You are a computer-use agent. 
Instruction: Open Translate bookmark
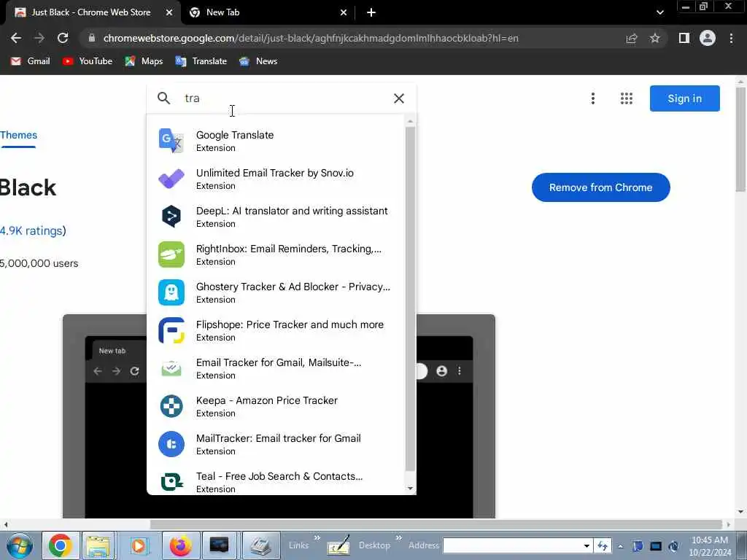201,61
